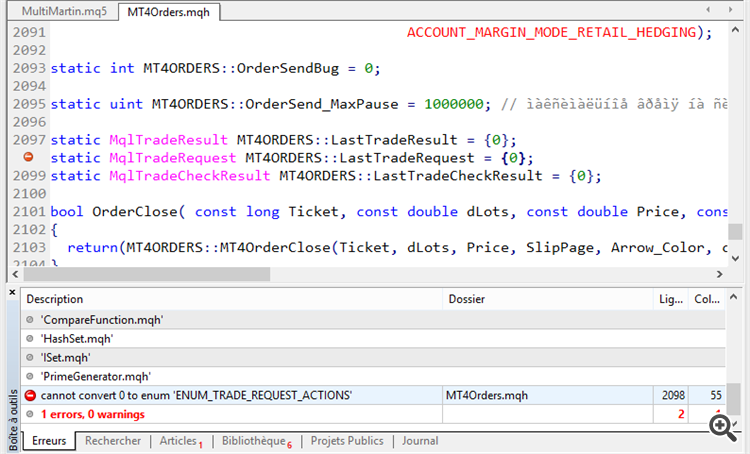Image resolution: width=750 pixels, height=454 pixels.
Task: Click the tab scroll left arrow
Action: point(708,10)
